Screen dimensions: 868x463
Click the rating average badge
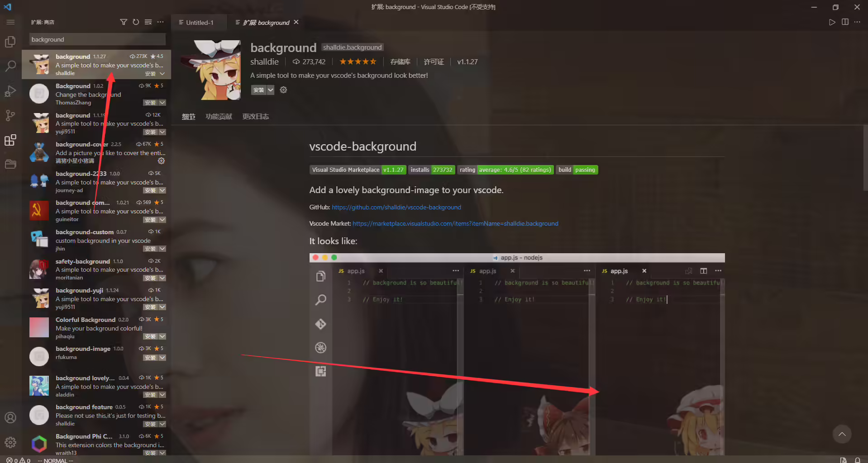(505, 170)
